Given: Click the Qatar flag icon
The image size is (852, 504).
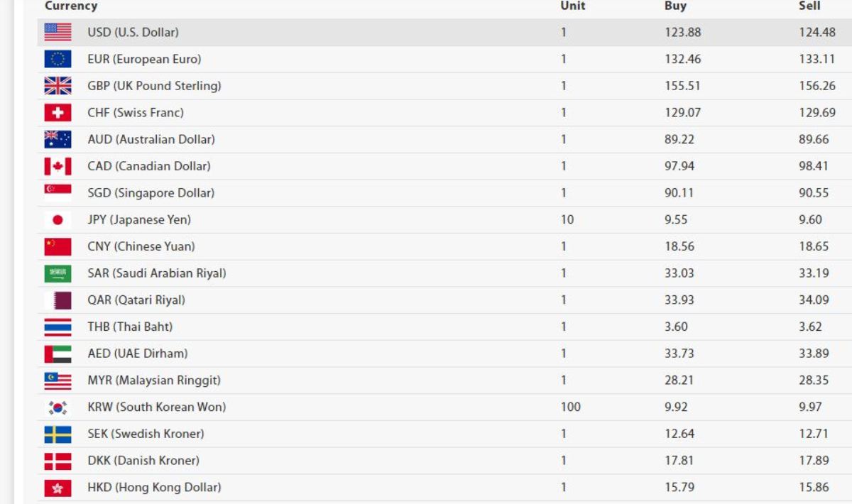Looking at the screenshot, I should coord(58,300).
